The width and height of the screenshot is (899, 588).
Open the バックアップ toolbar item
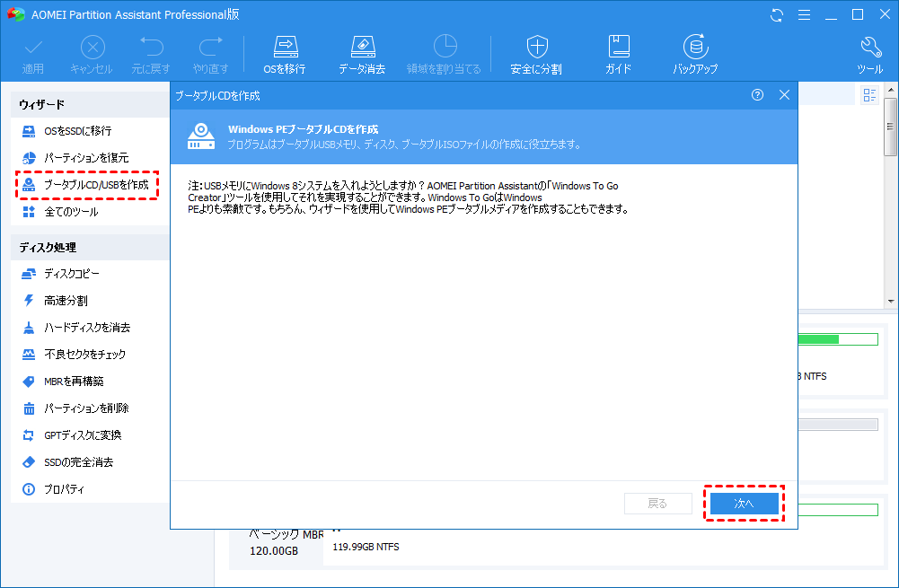coord(695,55)
